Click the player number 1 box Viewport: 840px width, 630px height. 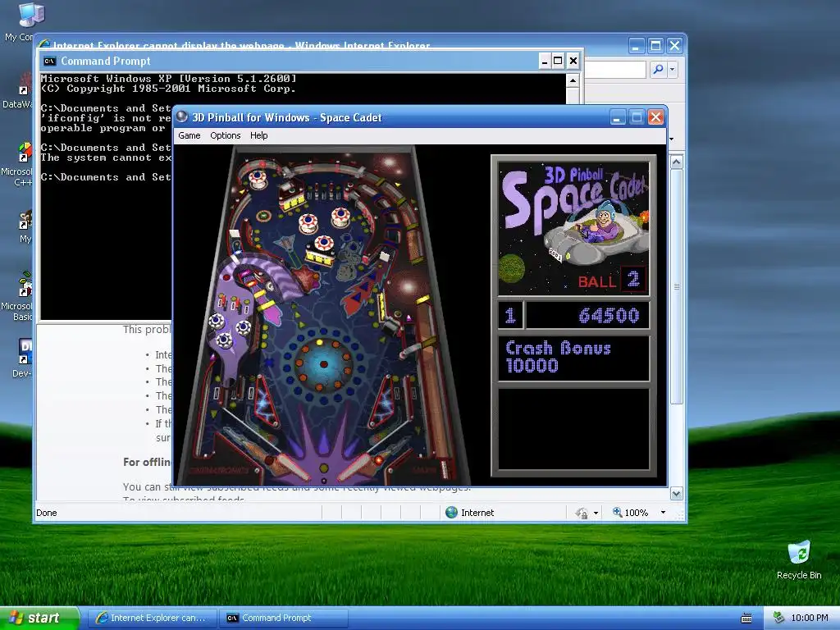[510, 316]
